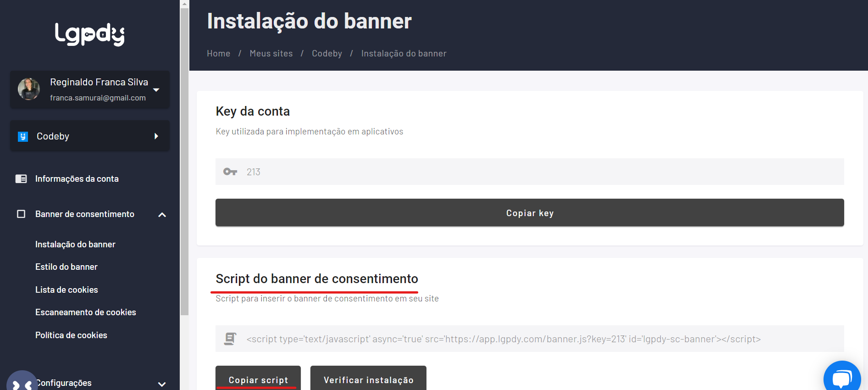Click the key icon in key field
This screenshot has width=868, height=390.
[x=230, y=172]
